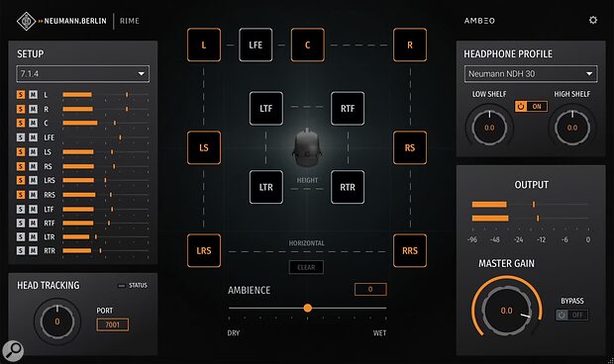Toggle the headphone EQ ON switch
The width and height of the screenshot is (614, 364).
tap(531, 107)
